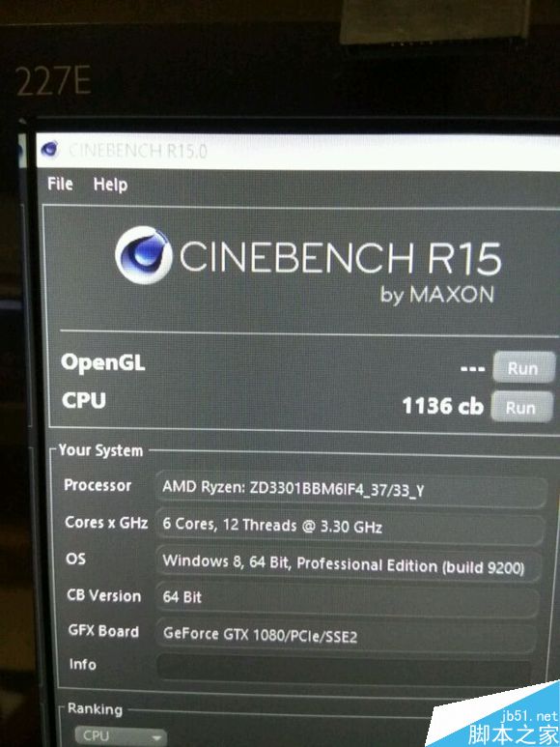Click the Cinebench icon in title bar
The image size is (560, 747).
[x=50, y=150]
